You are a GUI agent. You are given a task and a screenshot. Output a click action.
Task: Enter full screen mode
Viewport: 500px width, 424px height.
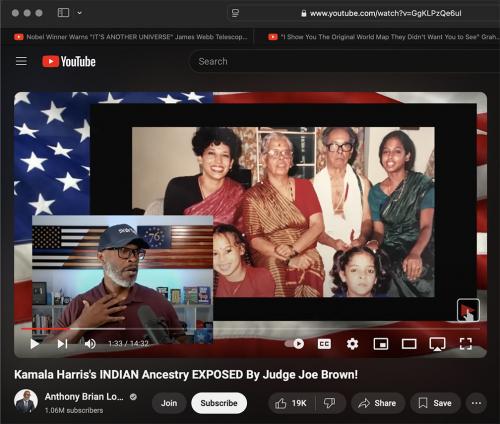(466, 344)
